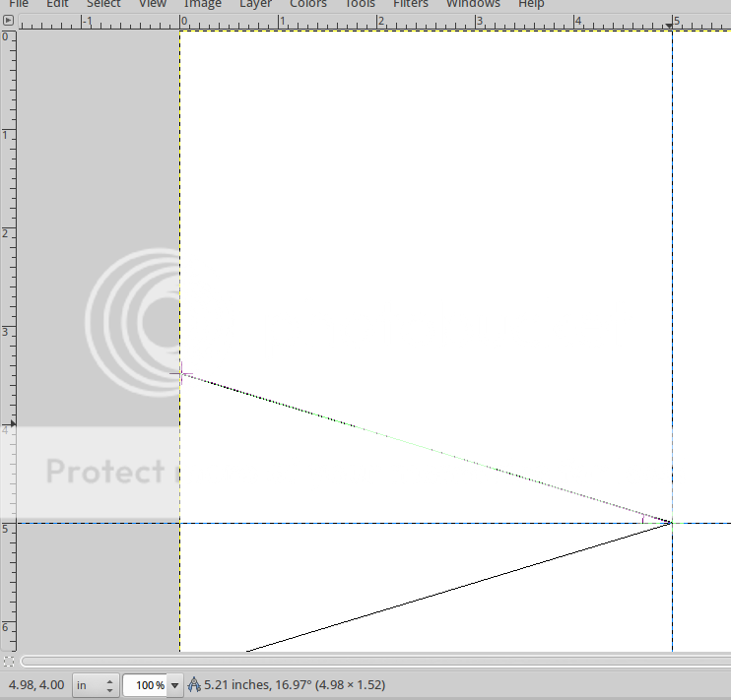731x700 pixels.
Task: Toggle Quick Mask button at bottom-left corner
Action: (8, 661)
